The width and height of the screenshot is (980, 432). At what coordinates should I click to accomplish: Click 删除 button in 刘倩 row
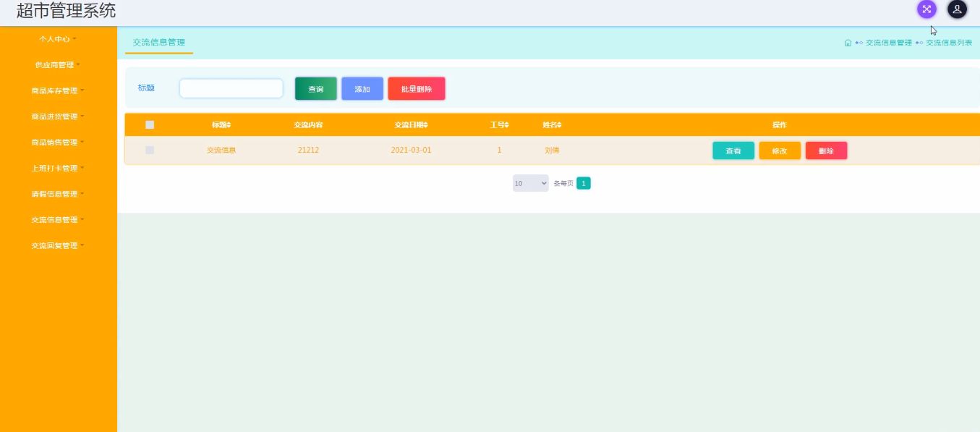coord(827,151)
